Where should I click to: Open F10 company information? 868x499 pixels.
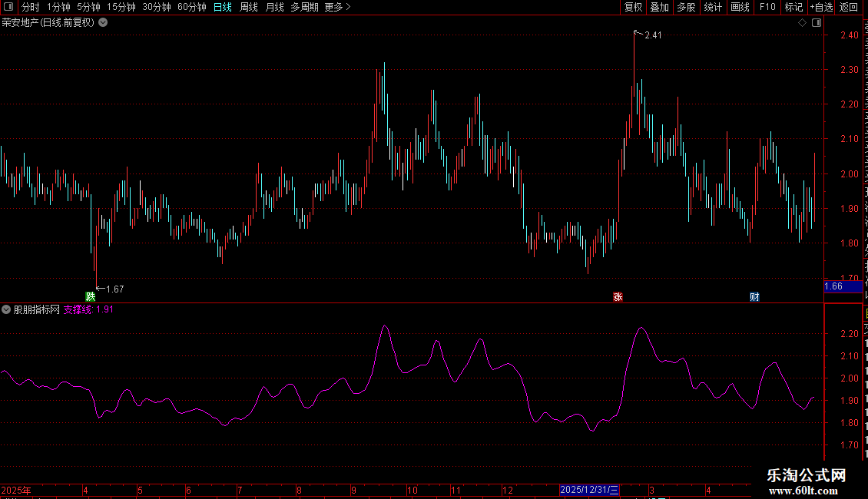click(x=767, y=7)
